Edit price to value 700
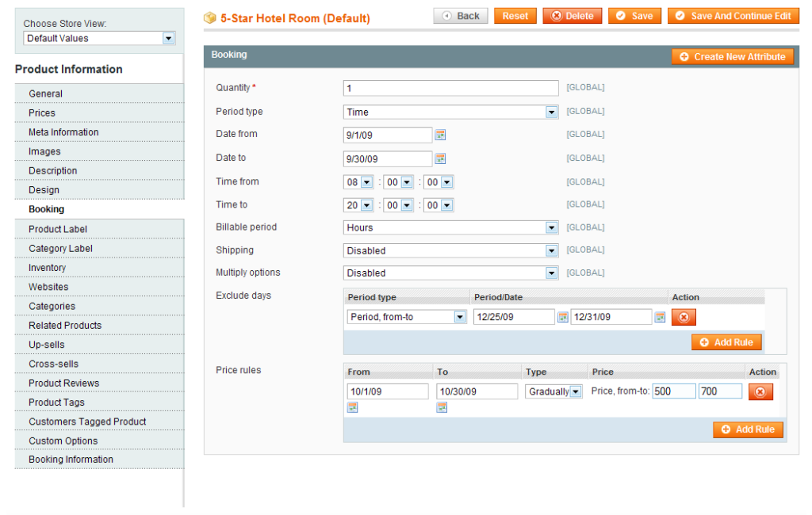 (x=720, y=391)
